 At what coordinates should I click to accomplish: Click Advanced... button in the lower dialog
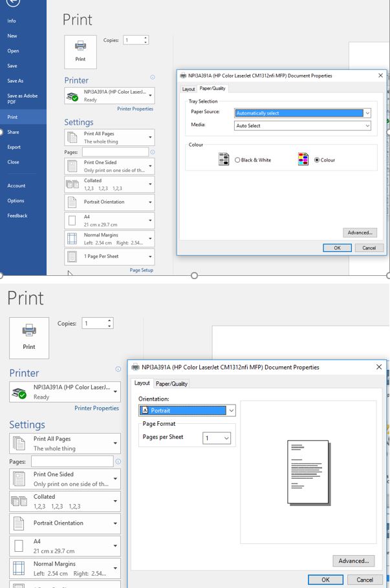(354, 561)
